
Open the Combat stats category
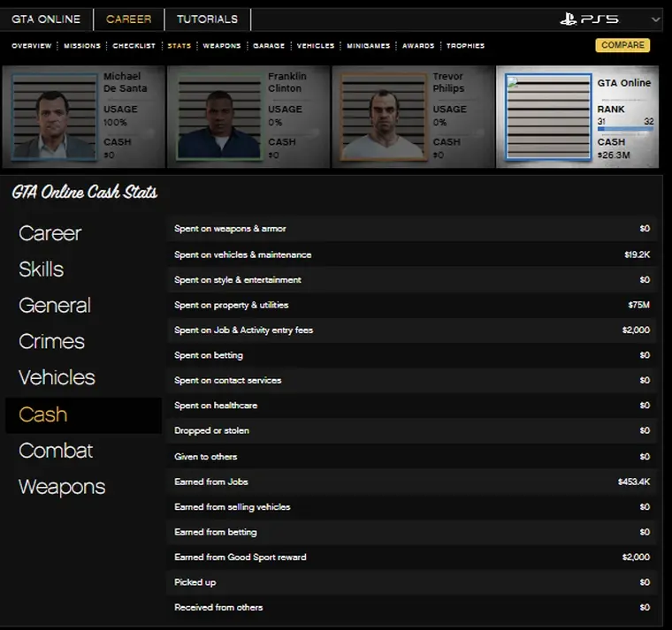56,451
